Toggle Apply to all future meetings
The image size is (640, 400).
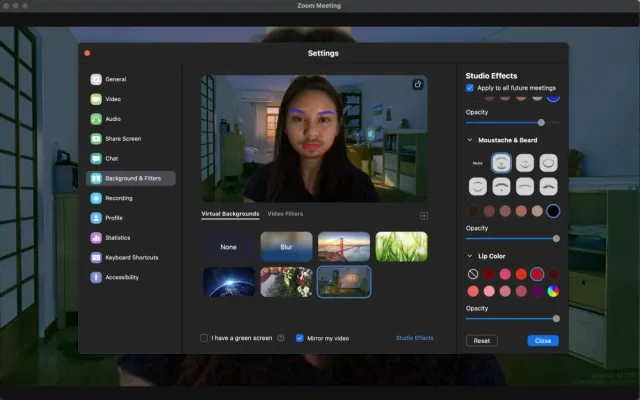click(x=471, y=88)
